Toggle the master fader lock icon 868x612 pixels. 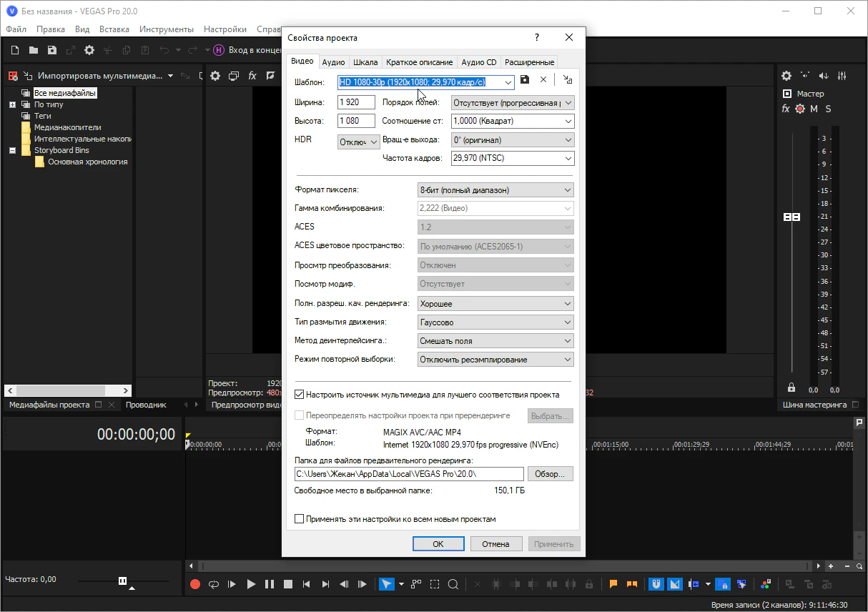coord(791,388)
